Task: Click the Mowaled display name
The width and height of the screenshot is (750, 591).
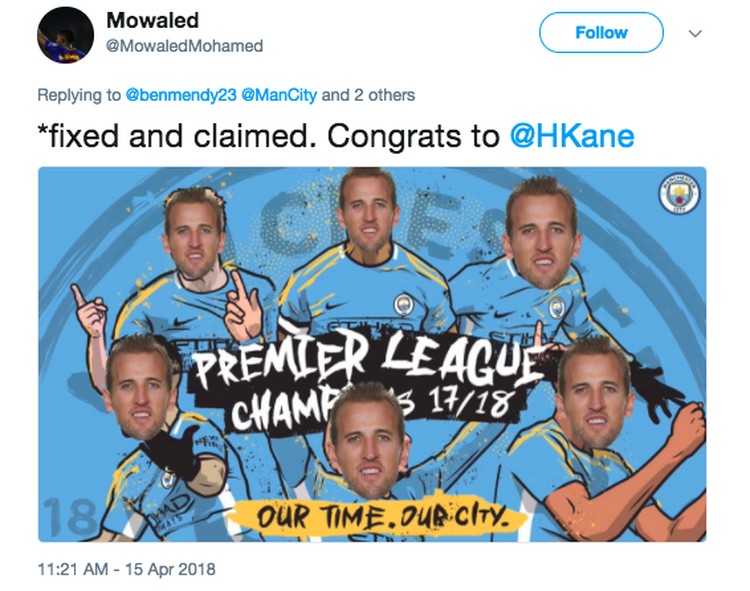Action: (152, 21)
